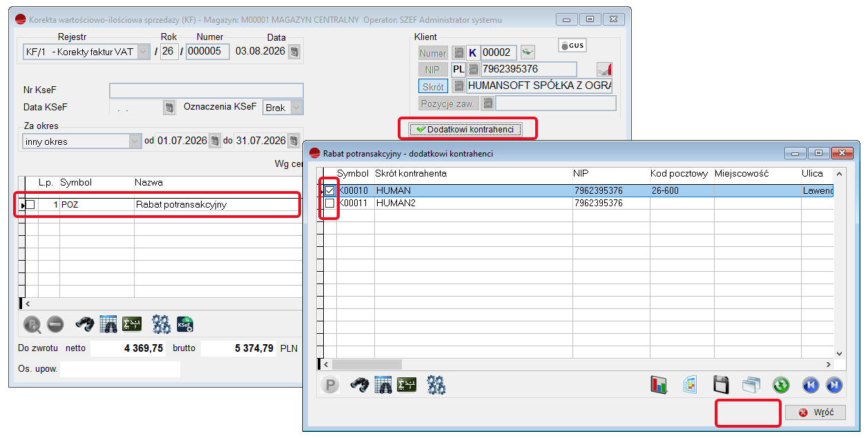
Task: Click the NIP button in the Klient section
Action: coord(433,70)
